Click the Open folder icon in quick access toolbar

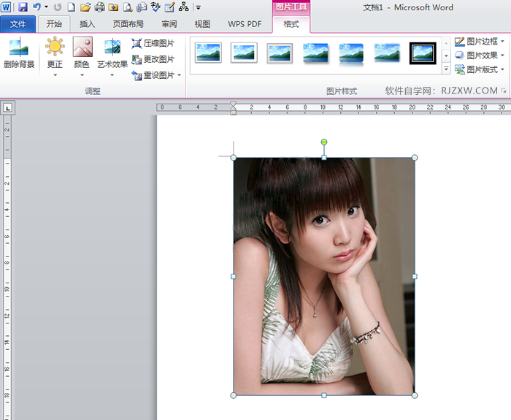(x=85, y=7)
